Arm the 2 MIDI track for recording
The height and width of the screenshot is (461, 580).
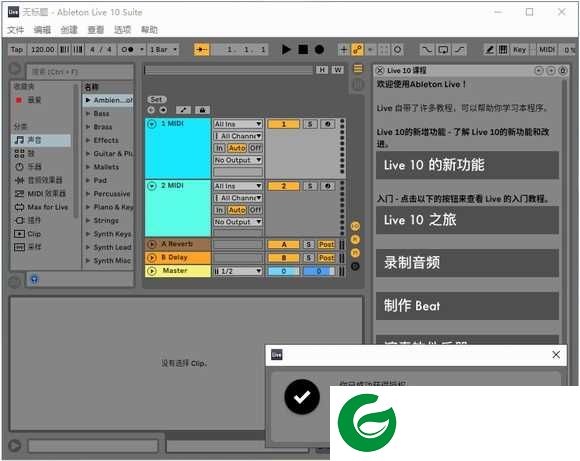[328, 186]
